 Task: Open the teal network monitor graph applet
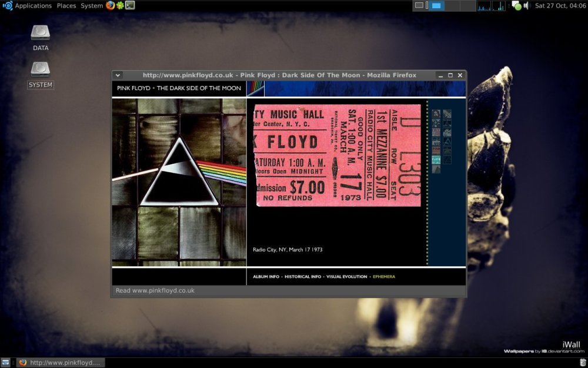click(x=499, y=6)
